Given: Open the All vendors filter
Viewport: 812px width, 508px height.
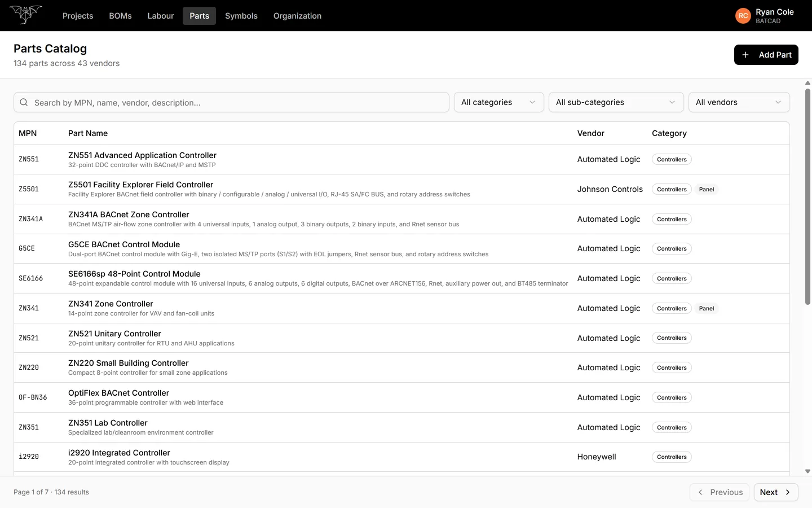Looking at the screenshot, I should pyautogui.click(x=739, y=102).
